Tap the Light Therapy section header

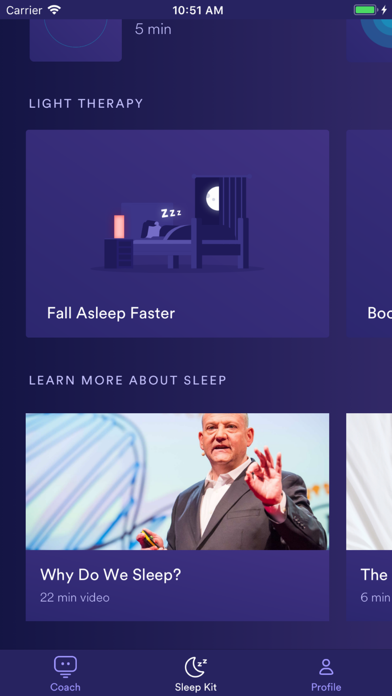(86, 103)
